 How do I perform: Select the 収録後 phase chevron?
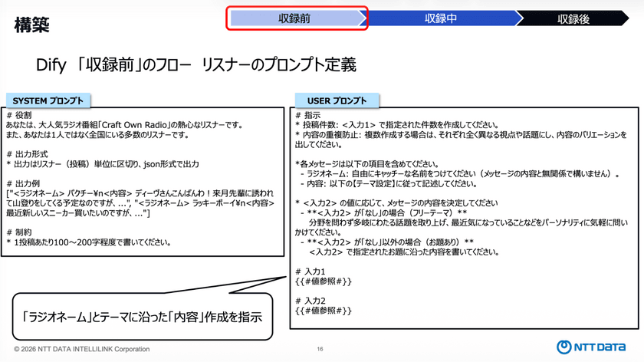573,18
